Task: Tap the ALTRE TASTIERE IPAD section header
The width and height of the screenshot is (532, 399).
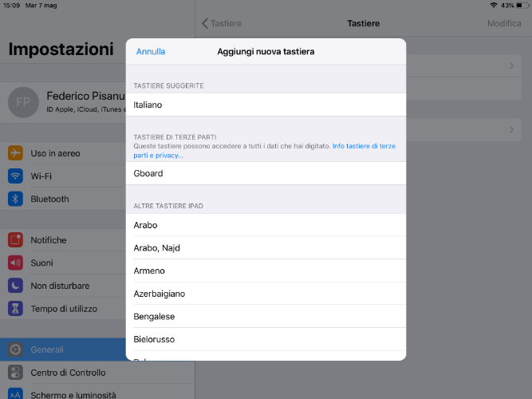Action: (168, 206)
